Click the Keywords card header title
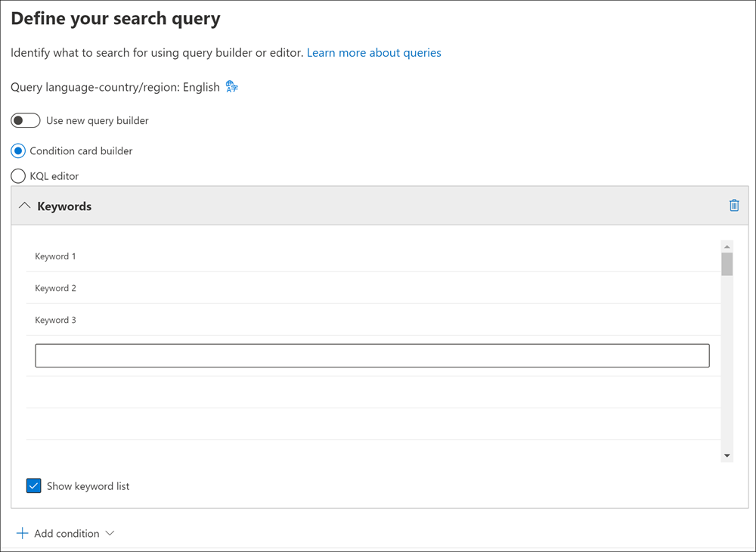This screenshot has height=552, width=756. 64,206
